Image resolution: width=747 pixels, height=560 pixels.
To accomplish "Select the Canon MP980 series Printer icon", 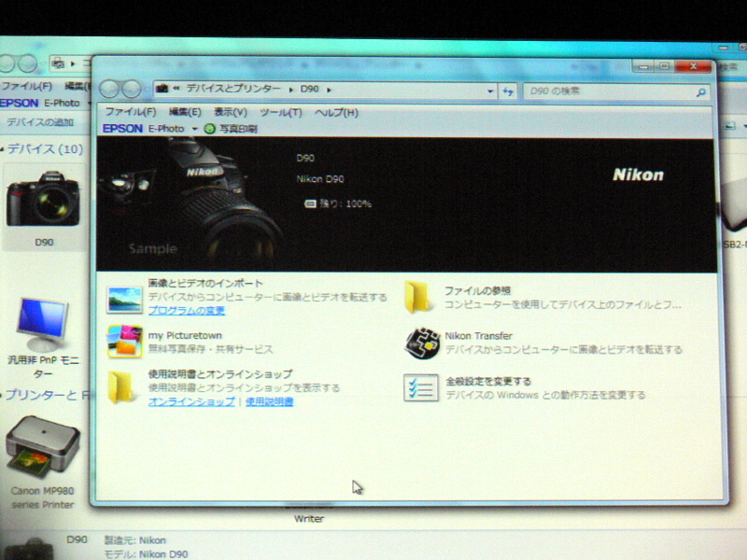I will tap(42, 447).
